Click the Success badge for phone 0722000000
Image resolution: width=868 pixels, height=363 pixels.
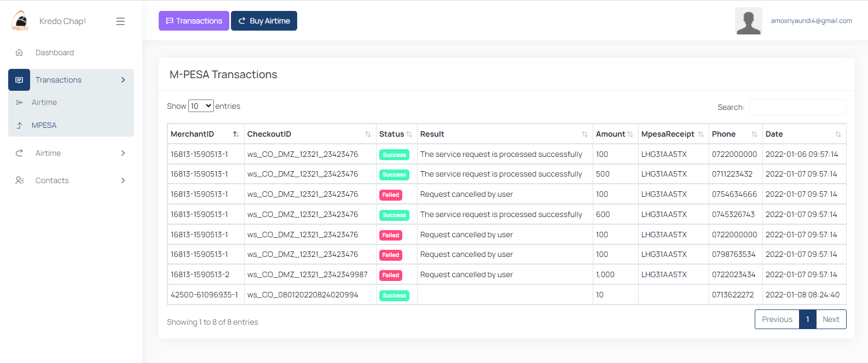(x=394, y=155)
